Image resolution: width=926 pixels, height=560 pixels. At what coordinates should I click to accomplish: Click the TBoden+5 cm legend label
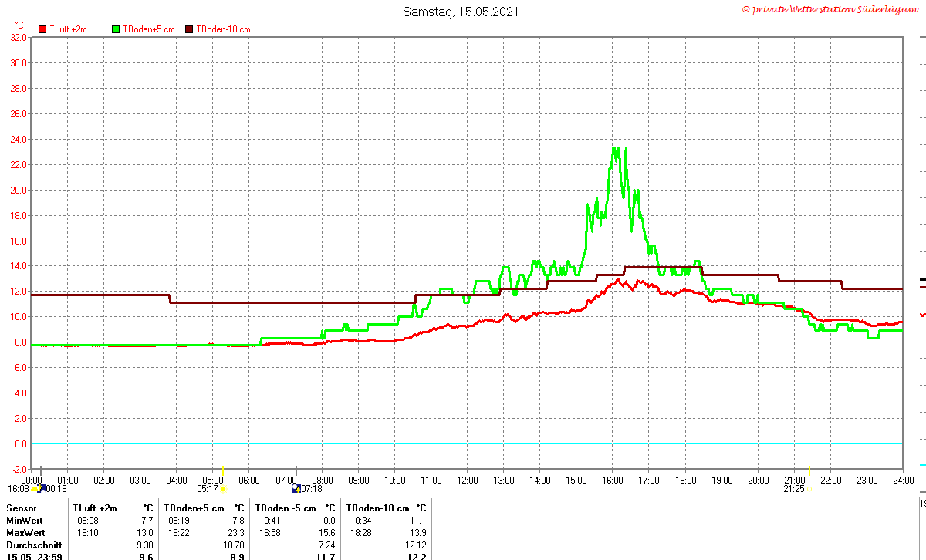click(149, 29)
